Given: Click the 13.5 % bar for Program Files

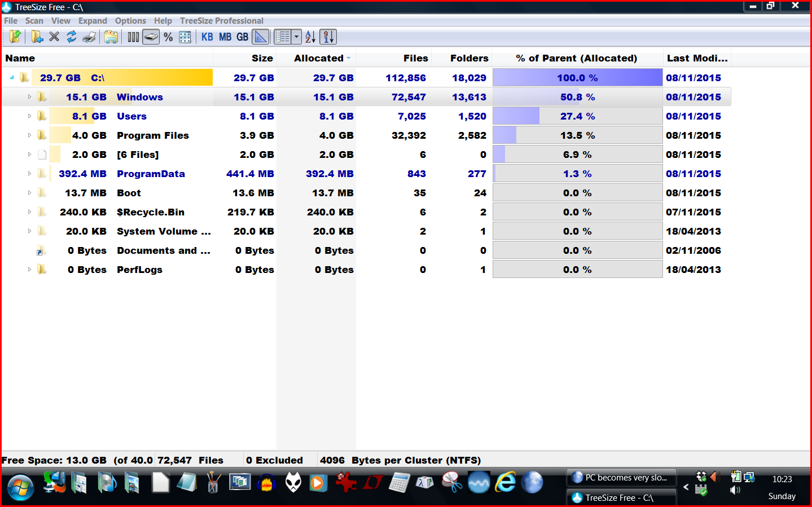Looking at the screenshot, I should click(x=577, y=135).
